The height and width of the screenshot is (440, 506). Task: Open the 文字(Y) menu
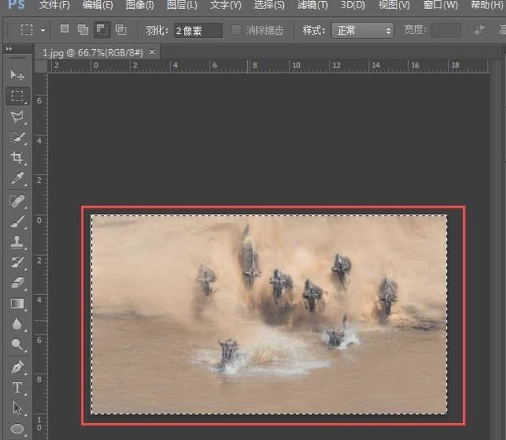tap(226, 5)
